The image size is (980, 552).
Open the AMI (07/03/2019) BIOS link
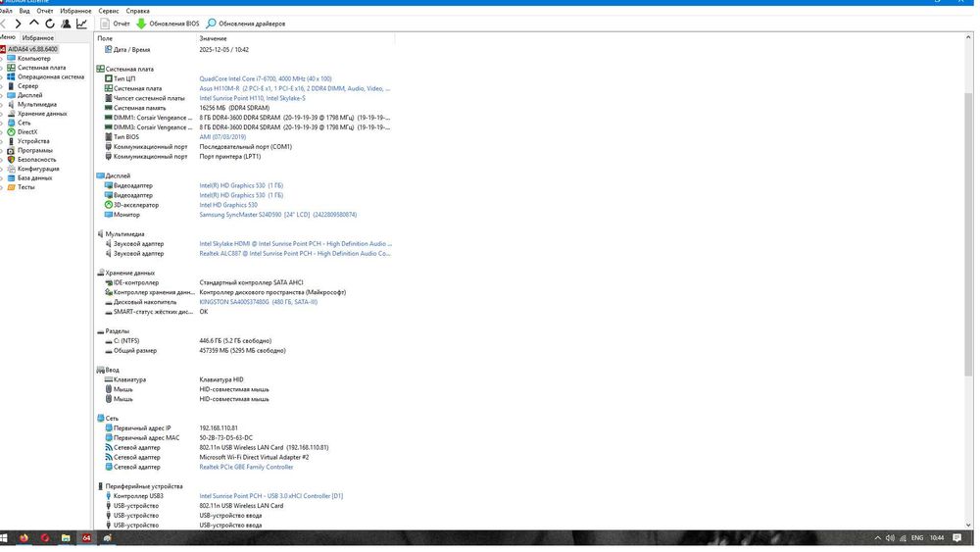(x=222, y=137)
